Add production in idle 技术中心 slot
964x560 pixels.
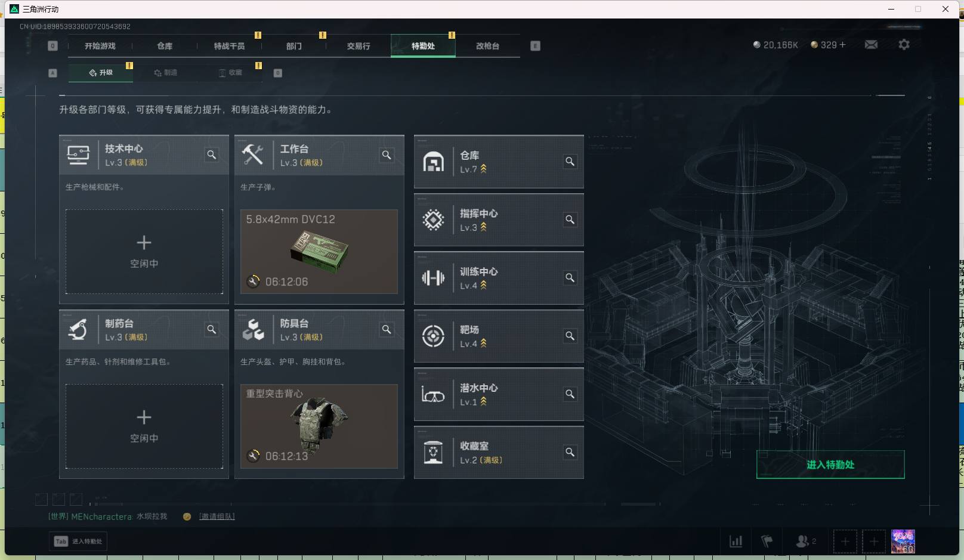pos(144,252)
